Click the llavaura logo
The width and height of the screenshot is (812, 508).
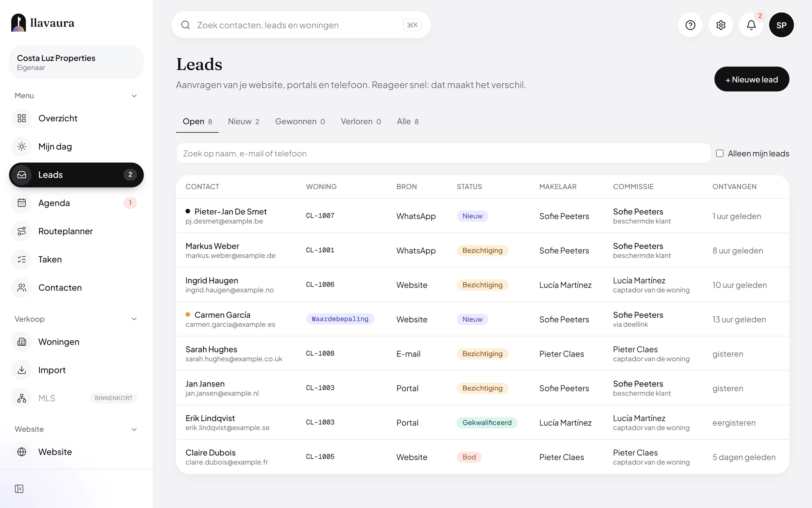43,23
